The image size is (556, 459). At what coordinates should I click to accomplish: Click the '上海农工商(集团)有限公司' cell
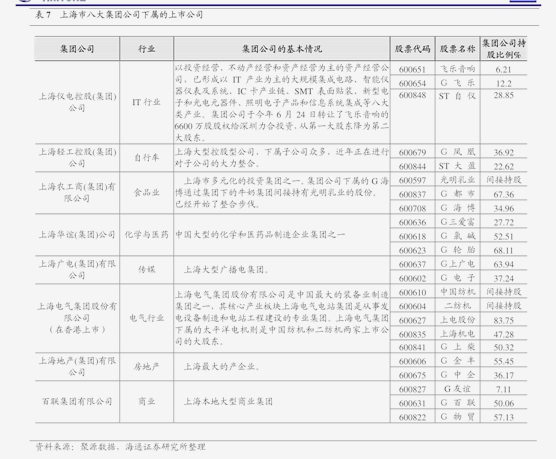point(77,192)
